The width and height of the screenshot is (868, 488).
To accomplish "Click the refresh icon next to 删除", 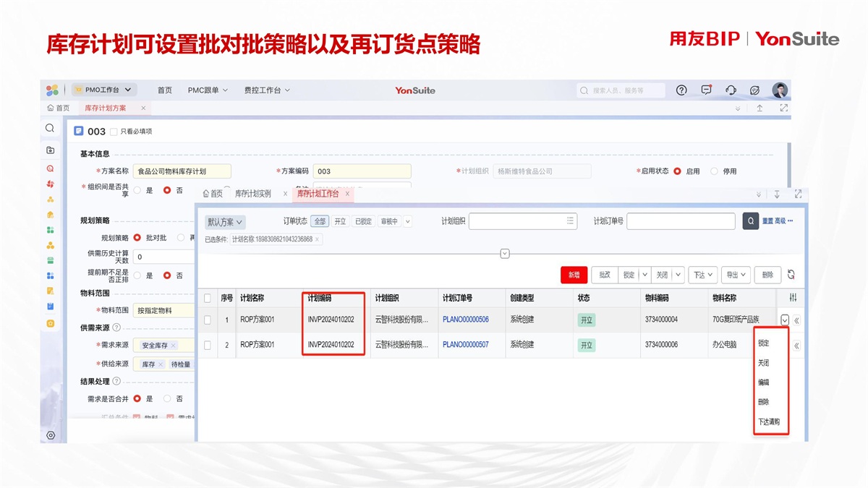I will pos(791,275).
